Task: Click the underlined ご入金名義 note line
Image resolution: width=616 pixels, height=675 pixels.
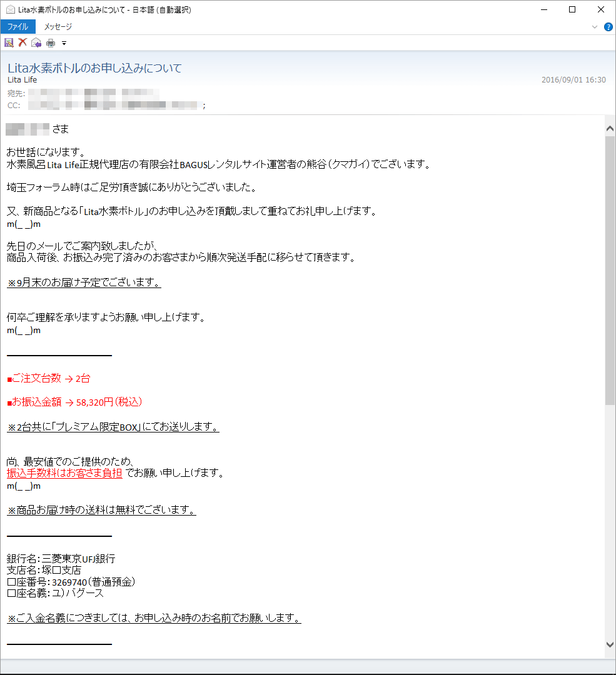Action: [154, 618]
